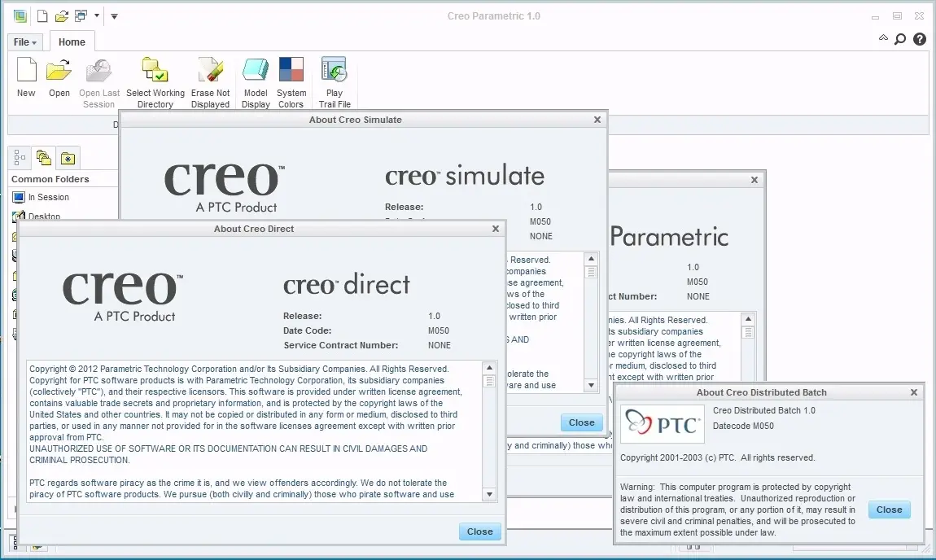936x560 pixels.
Task: Click the windows quick access icon
Action: [x=81, y=15]
